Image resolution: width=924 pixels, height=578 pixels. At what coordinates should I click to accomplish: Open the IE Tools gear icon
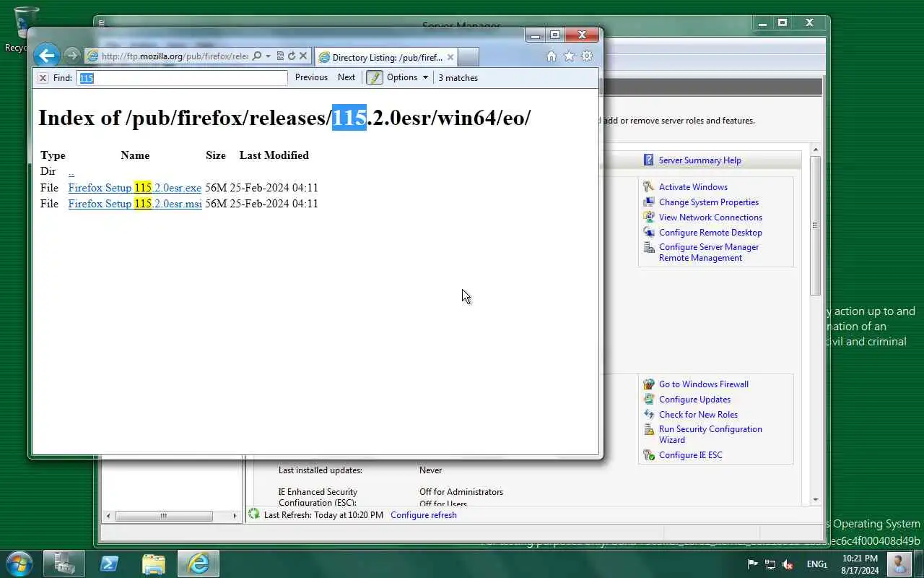tap(587, 56)
